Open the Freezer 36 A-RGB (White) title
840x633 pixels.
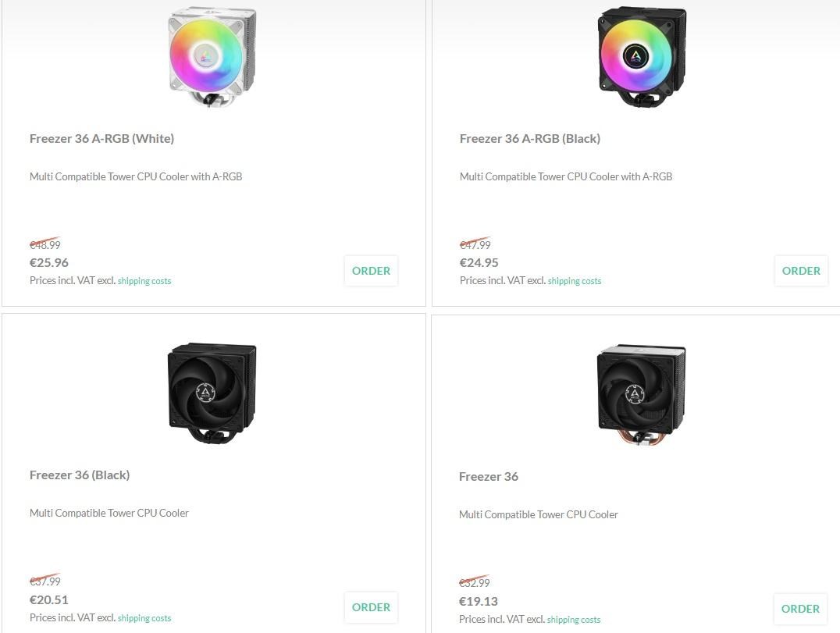pos(101,139)
